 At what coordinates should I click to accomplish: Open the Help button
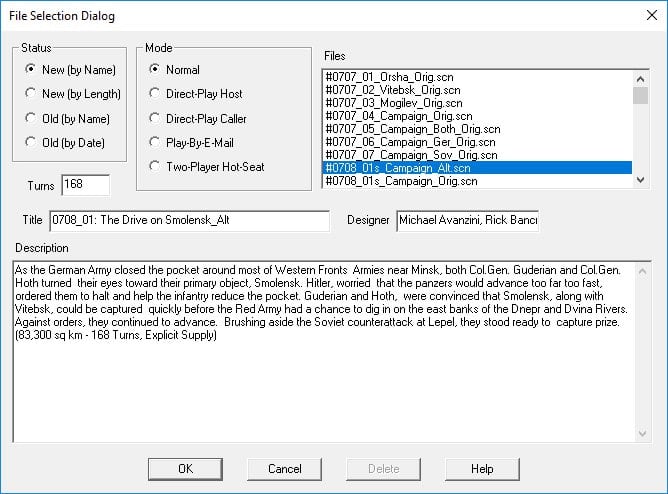point(482,469)
